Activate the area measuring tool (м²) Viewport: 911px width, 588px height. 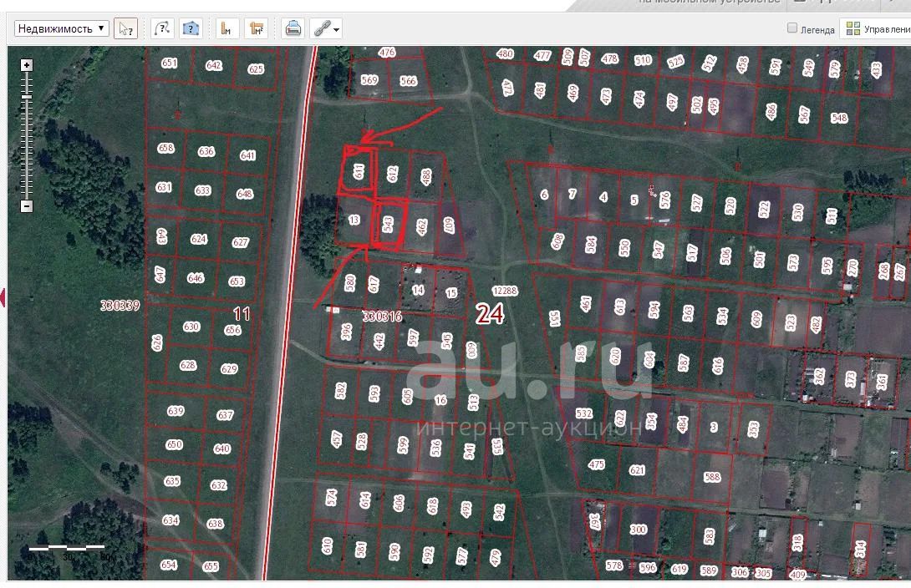tap(256, 28)
